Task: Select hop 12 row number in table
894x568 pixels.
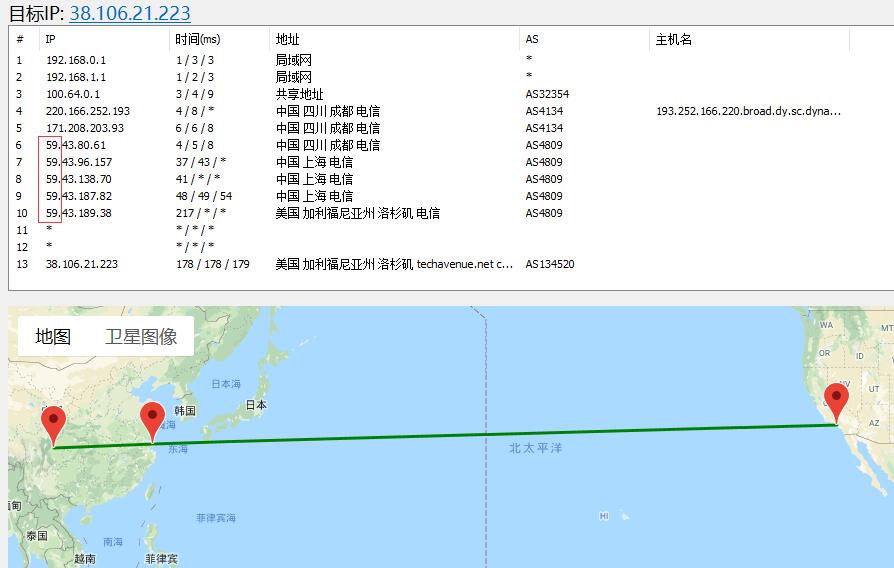Action: point(22,248)
